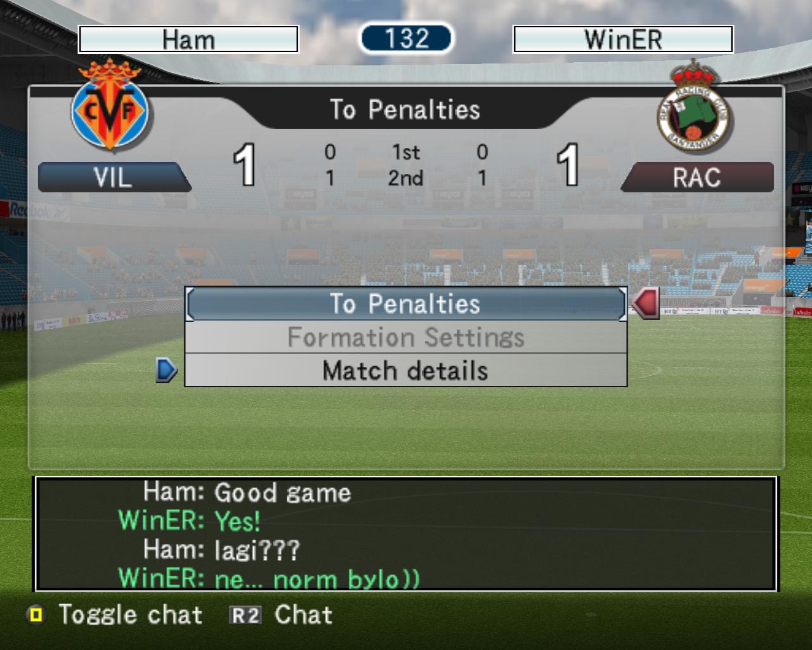
Task: Click the 132 countdown timer
Action: (406, 38)
